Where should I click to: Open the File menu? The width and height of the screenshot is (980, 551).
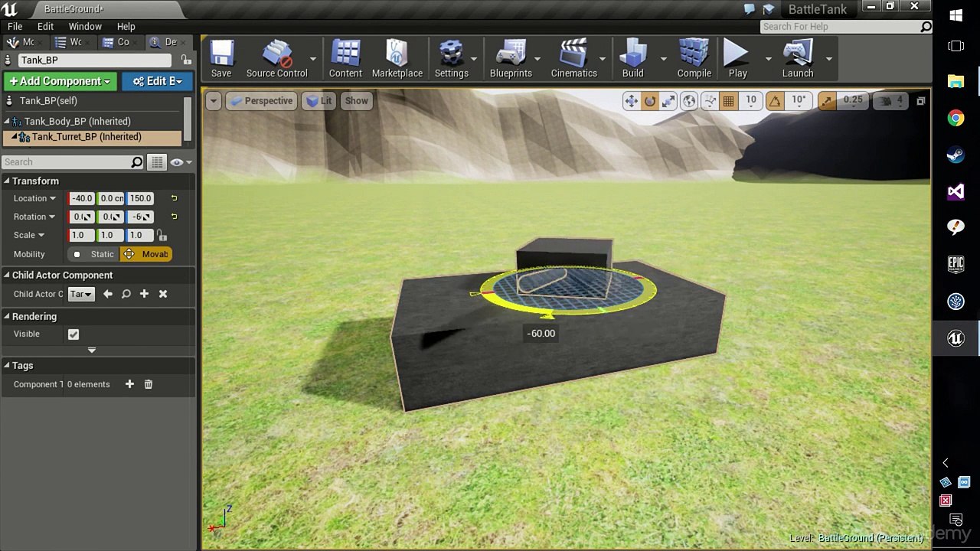15,26
